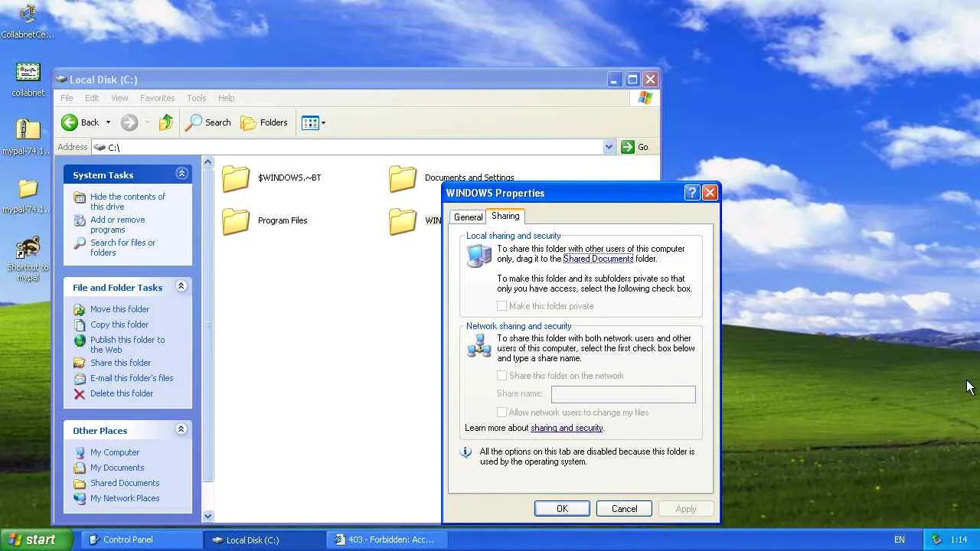Click the Start button
The width and height of the screenshot is (980, 551).
tap(36, 540)
